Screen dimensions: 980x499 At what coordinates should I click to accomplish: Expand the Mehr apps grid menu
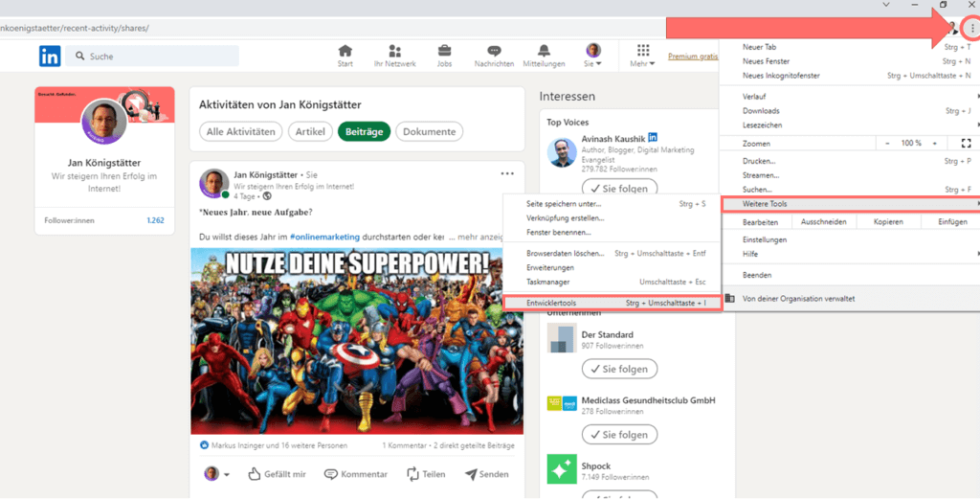642,56
